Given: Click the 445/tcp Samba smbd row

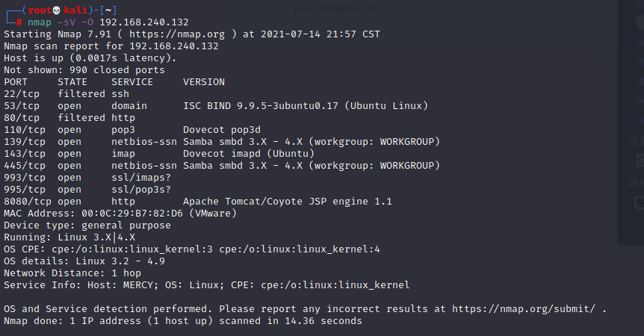Looking at the screenshot, I should 222,166.
